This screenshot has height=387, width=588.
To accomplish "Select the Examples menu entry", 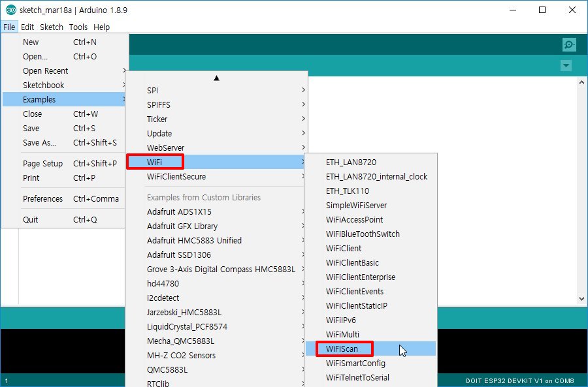I will pyautogui.click(x=65, y=99).
